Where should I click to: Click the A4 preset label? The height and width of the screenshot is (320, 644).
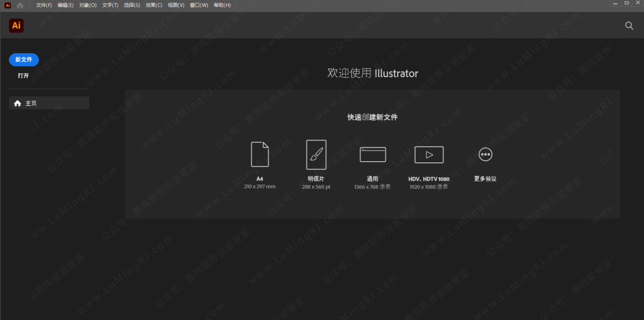[x=259, y=179]
